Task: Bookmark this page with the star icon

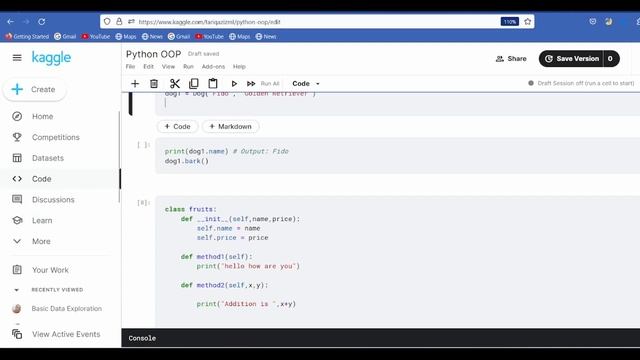Action: point(527,22)
